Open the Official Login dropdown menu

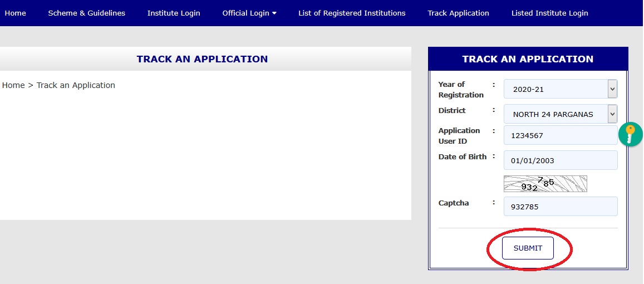pos(249,13)
